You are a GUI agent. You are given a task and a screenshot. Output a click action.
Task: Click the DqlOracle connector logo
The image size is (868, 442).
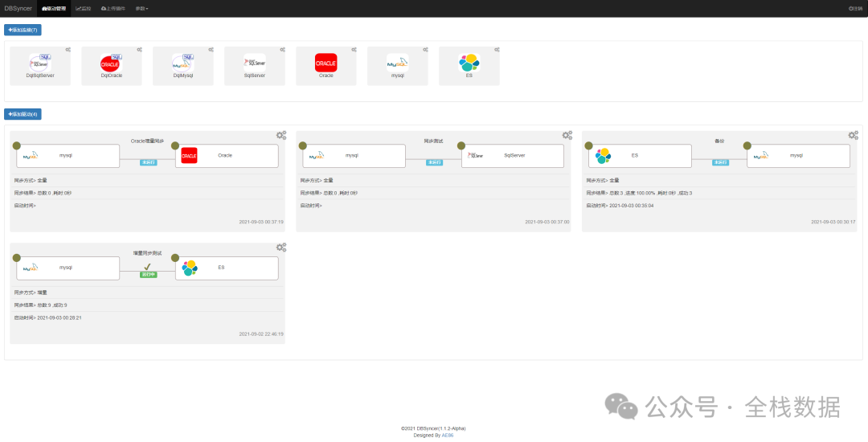click(111, 63)
